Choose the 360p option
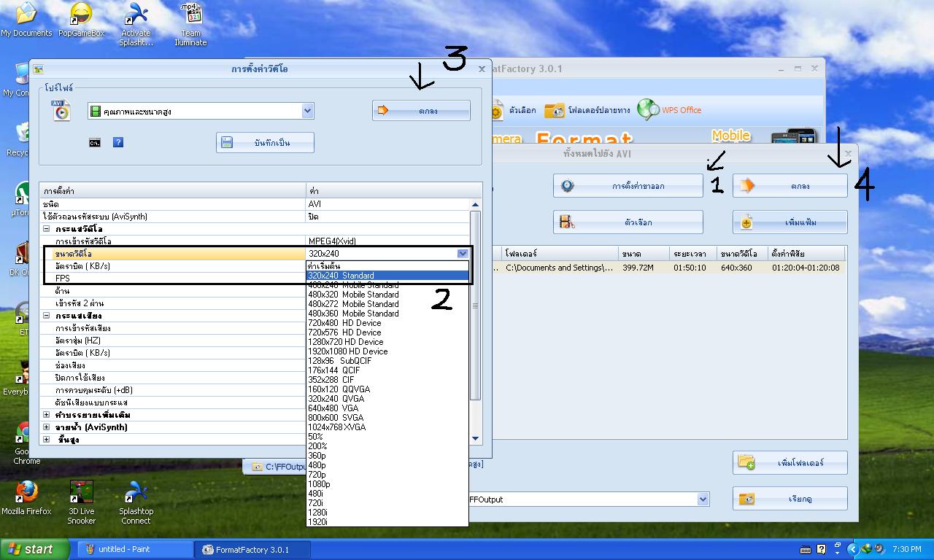Screen dimensions: 934x560 [387, 456]
